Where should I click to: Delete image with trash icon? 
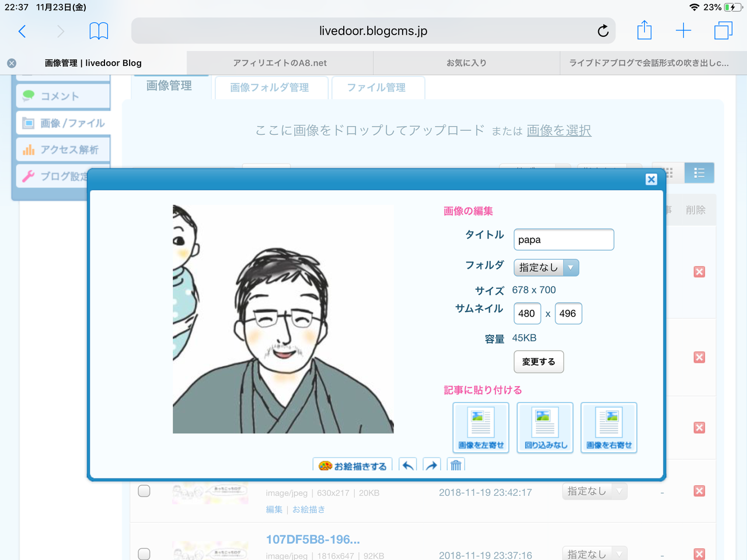(x=456, y=465)
